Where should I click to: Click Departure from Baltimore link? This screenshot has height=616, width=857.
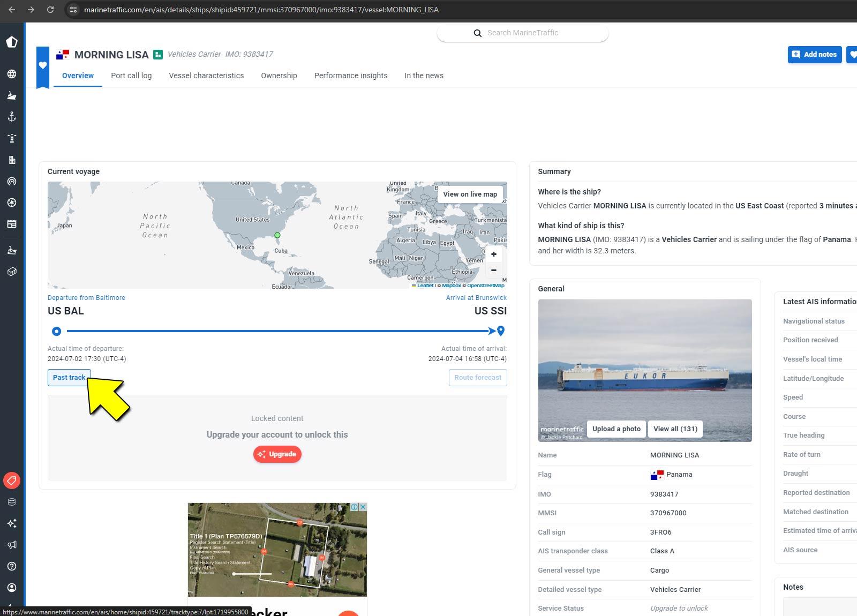(x=86, y=298)
